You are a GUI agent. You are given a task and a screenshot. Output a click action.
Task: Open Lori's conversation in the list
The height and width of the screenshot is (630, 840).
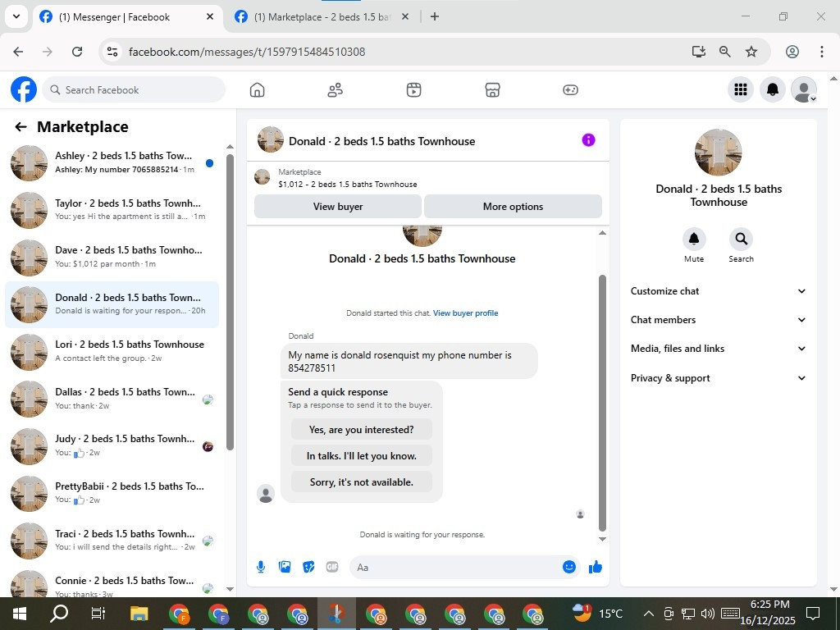coord(112,351)
